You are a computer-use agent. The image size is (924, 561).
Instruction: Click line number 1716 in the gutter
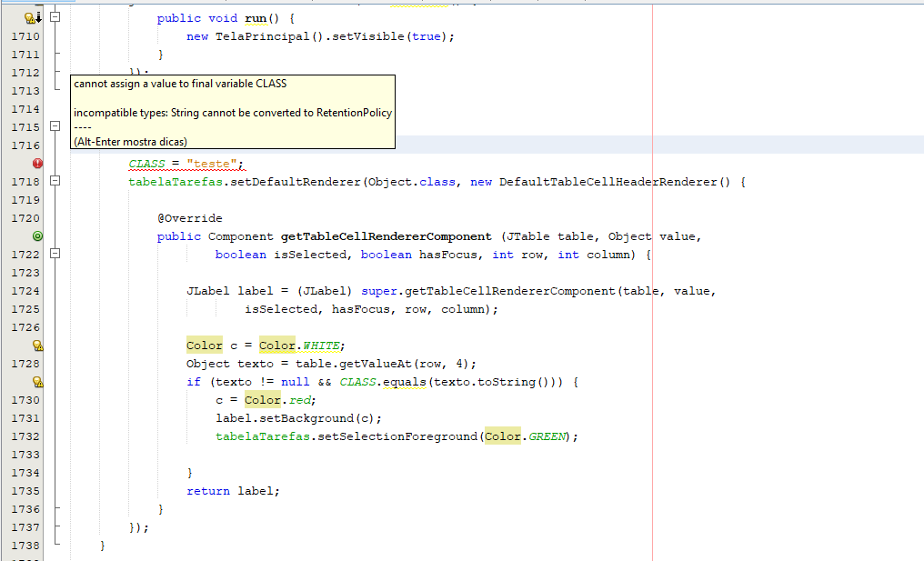25,145
